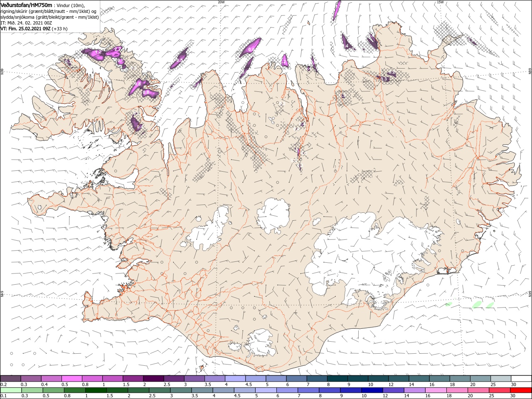
Task: Click the light lavender swatch labeled 4 in top row
Action: pos(235,378)
